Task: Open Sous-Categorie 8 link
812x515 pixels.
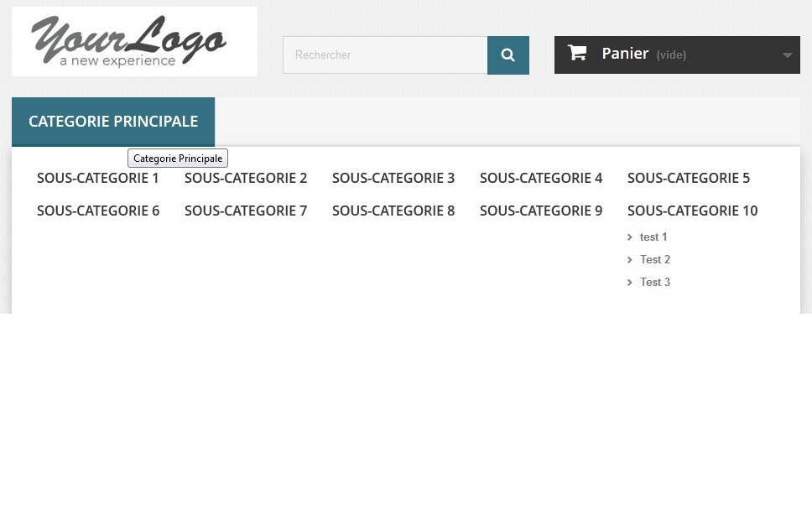Action: point(393,211)
